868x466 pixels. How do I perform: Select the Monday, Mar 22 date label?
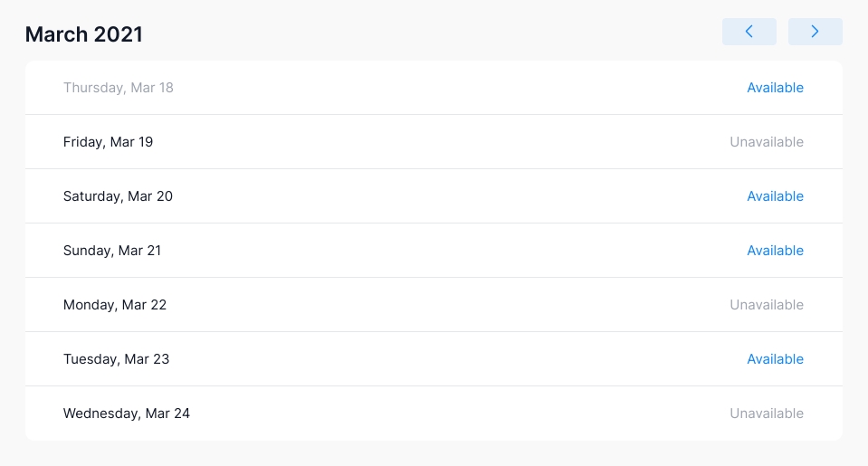pyautogui.click(x=115, y=305)
